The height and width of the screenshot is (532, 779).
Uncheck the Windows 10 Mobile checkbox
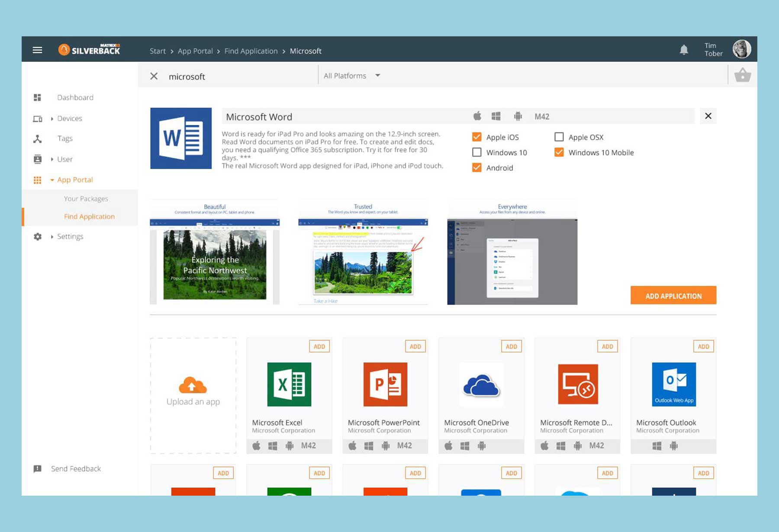tap(559, 152)
